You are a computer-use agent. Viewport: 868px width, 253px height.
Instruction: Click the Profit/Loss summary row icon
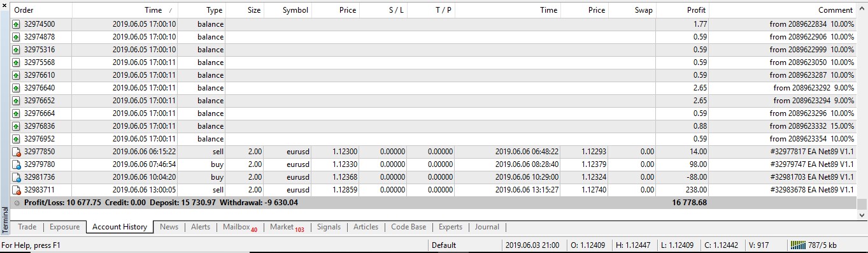coord(17,203)
